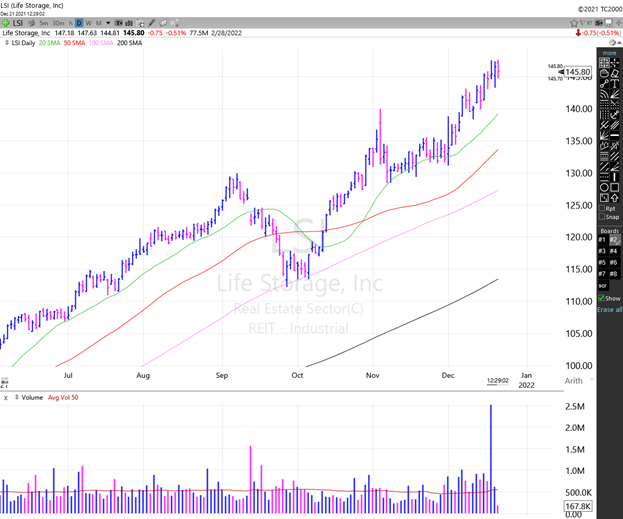623x519 pixels.
Task: Click the color wheel icon
Action: point(613,43)
